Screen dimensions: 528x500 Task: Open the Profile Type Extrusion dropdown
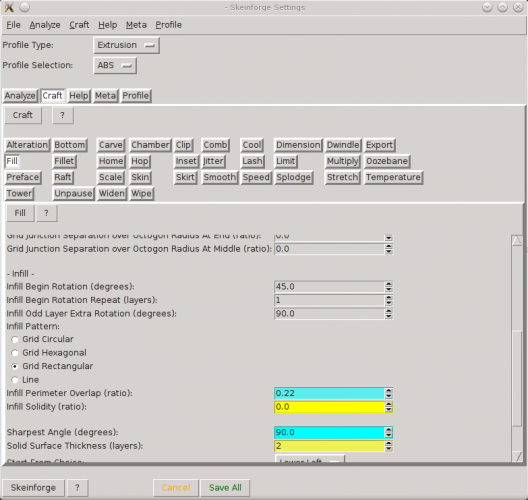[x=126, y=45]
